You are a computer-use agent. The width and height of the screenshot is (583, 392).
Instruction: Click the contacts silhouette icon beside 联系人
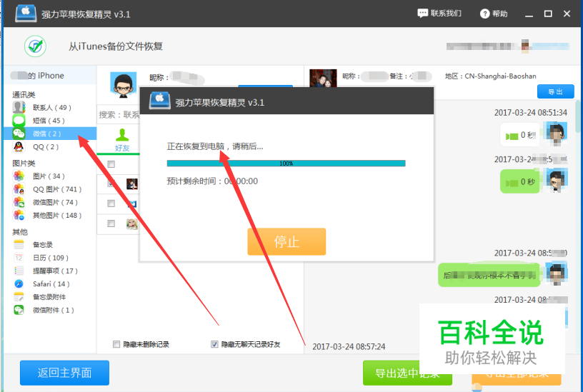(19, 107)
